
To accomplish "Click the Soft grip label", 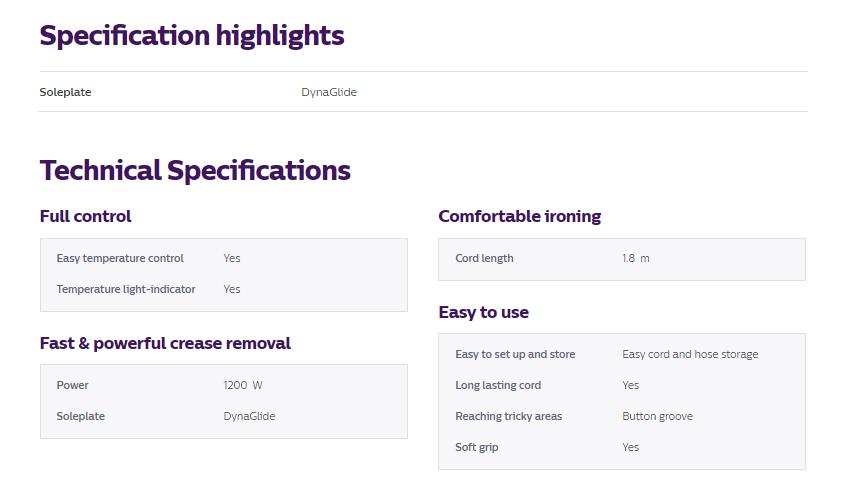I will (477, 447).
